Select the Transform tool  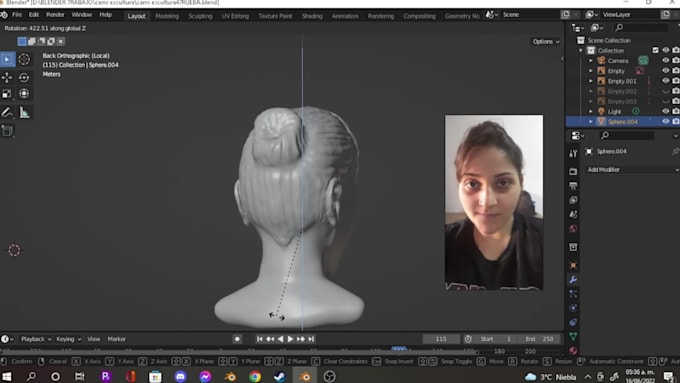(x=24, y=94)
